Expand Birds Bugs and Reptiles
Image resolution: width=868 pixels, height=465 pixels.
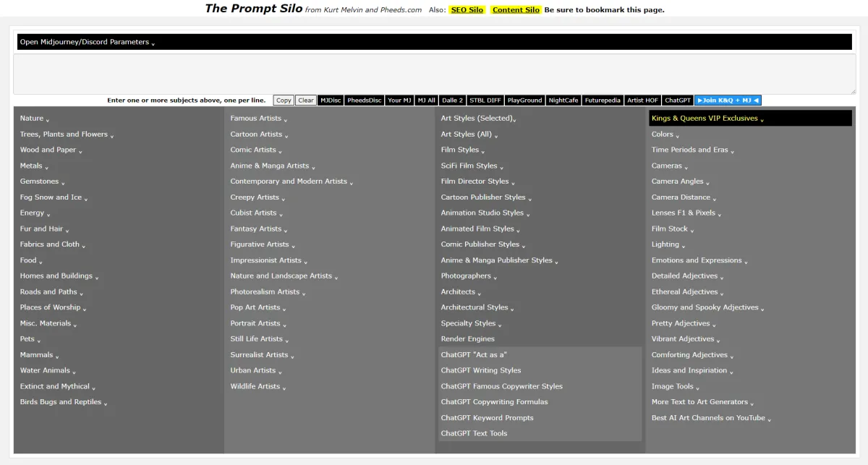pyautogui.click(x=64, y=403)
